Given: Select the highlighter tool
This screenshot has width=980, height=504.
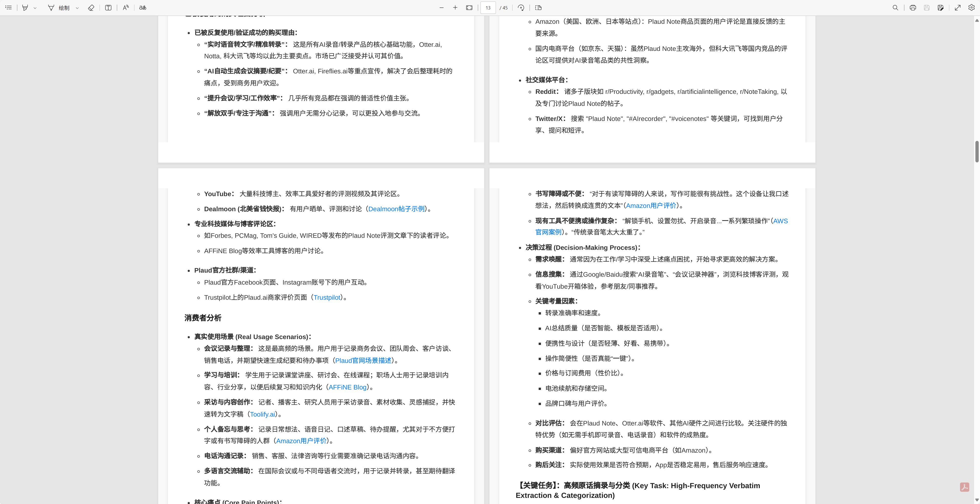Looking at the screenshot, I should click(25, 8).
